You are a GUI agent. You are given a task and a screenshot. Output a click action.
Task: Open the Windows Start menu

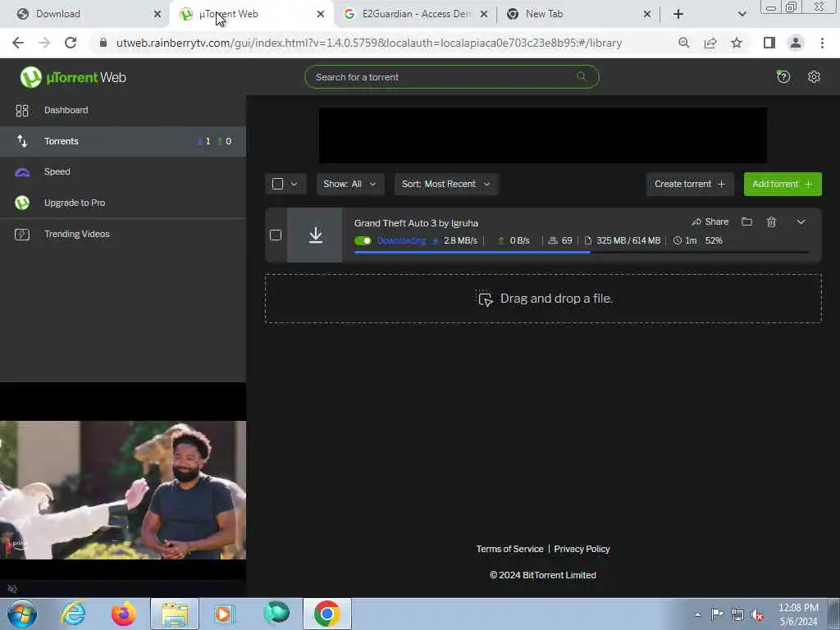(x=22, y=614)
